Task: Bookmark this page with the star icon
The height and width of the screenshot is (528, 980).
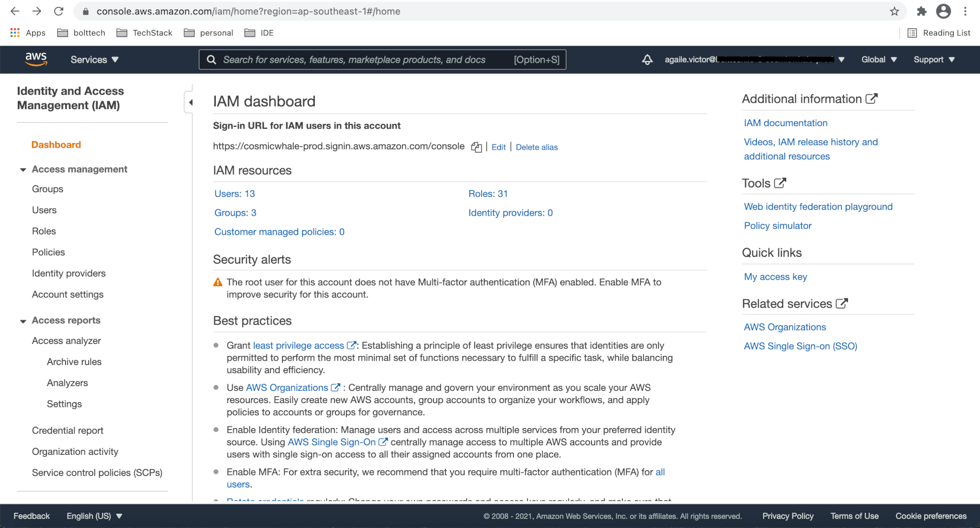Action: point(894,11)
